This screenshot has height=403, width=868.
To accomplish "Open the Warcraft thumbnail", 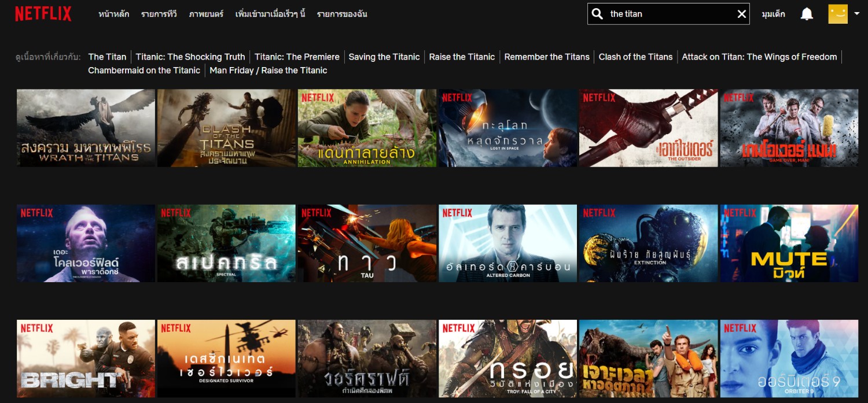I will tap(367, 358).
